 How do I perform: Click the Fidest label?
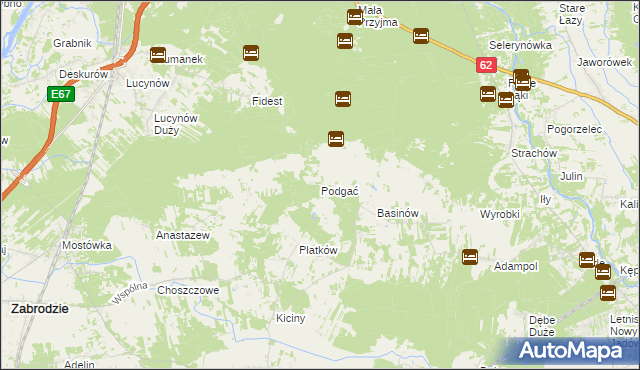coord(267,101)
